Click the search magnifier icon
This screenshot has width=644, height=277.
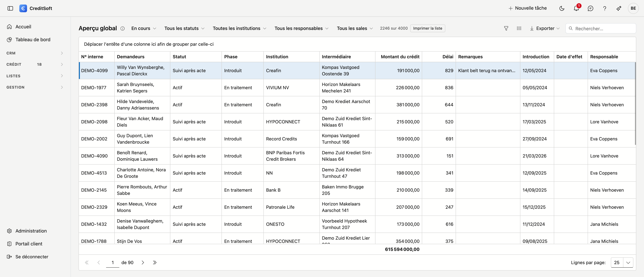(x=571, y=29)
